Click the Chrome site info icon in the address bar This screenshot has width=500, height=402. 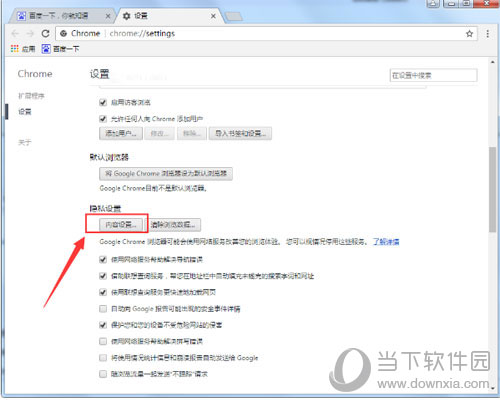click(64, 33)
